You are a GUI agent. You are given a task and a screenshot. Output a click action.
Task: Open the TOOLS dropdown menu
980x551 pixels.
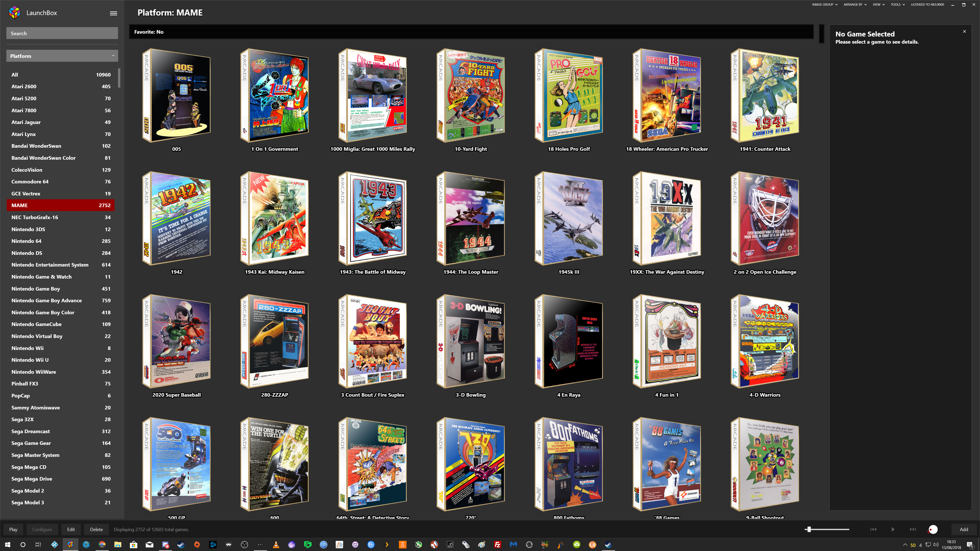(898, 5)
